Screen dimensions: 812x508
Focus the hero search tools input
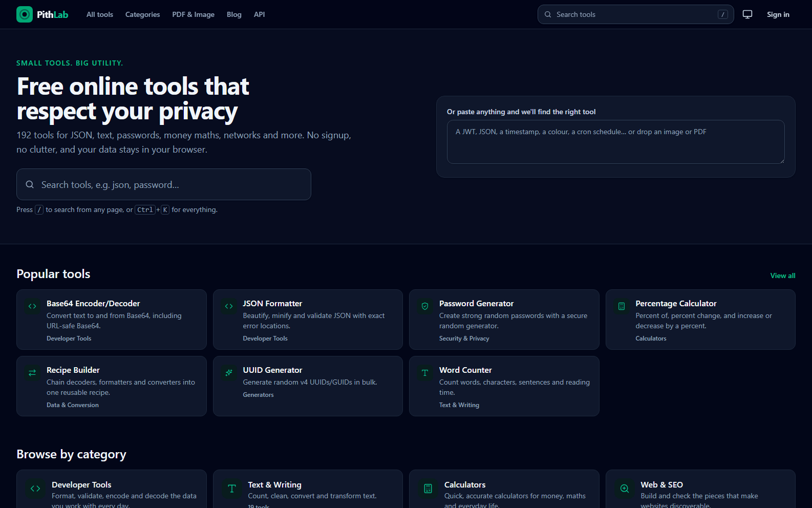pos(164,184)
